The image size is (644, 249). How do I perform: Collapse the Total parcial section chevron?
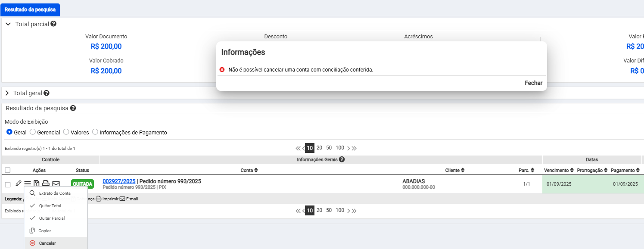point(8,24)
